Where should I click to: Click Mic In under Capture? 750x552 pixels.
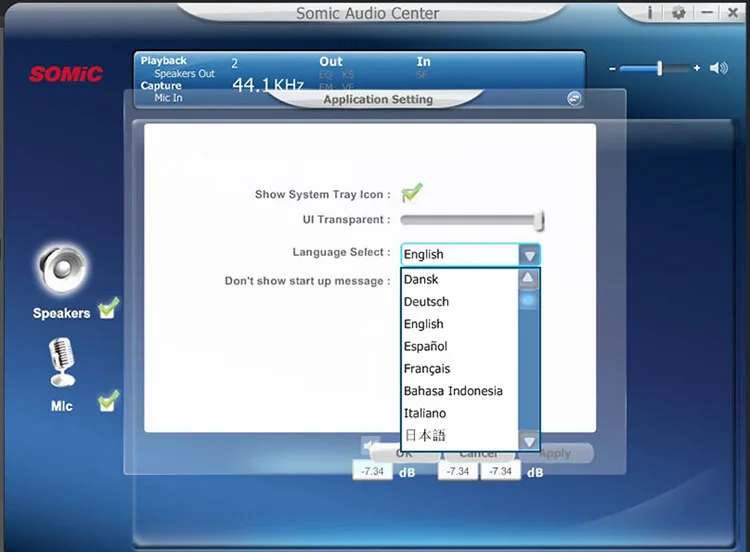pyautogui.click(x=168, y=98)
